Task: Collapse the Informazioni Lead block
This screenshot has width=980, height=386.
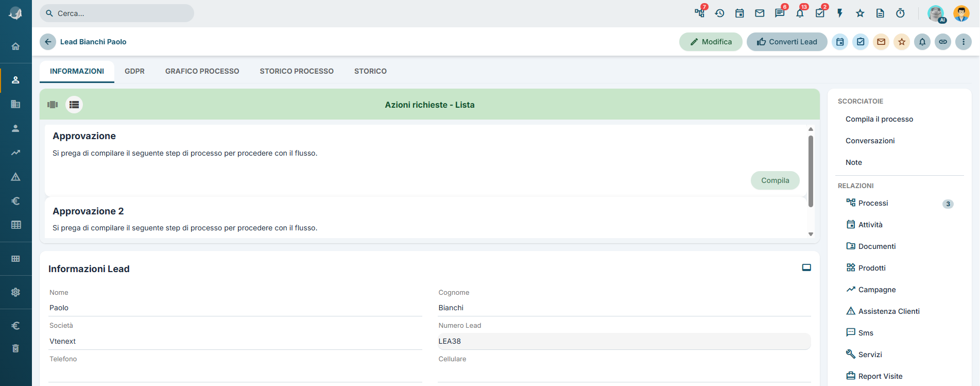Action: click(x=806, y=267)
